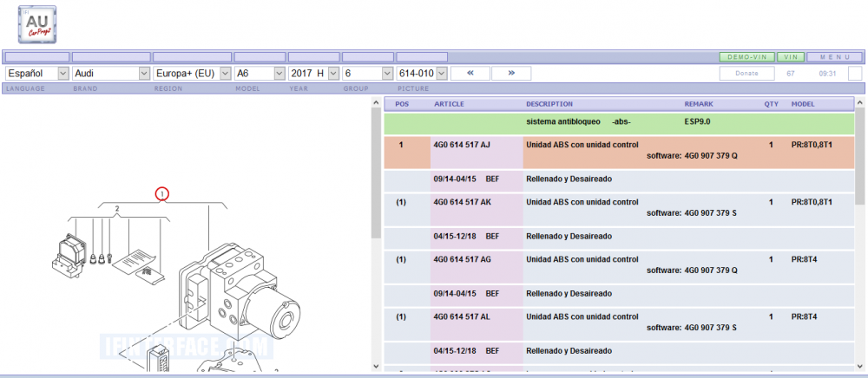Click '09/14-04/15 BEF' below article AJ
The height and width of the screenshot is (378, 868).
[466, 179]
